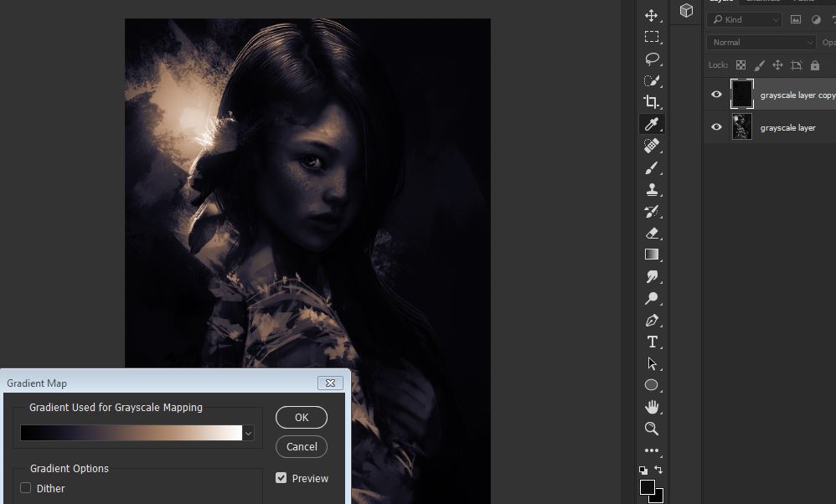Open the gradient picker dropdown arrow
Screen dimensions: 836x504
pos(248,433)
